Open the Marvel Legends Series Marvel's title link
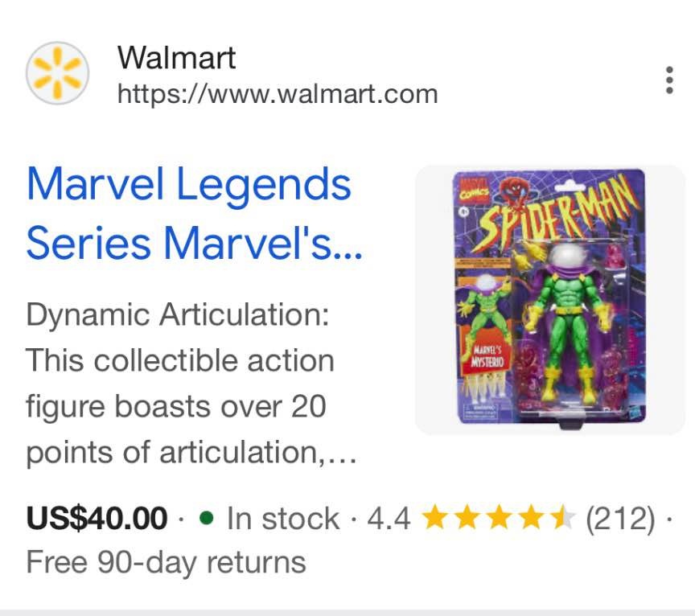Screen dimensions: 695x616 point(195,213)
